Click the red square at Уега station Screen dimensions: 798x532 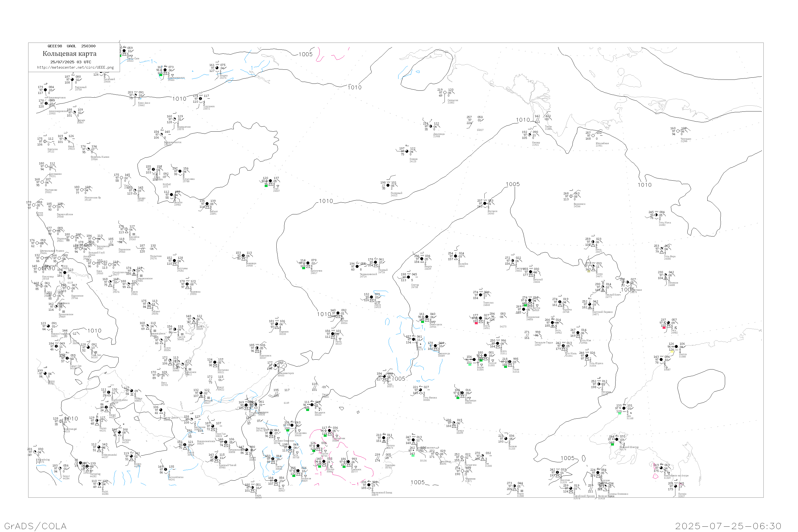point(664,327)
